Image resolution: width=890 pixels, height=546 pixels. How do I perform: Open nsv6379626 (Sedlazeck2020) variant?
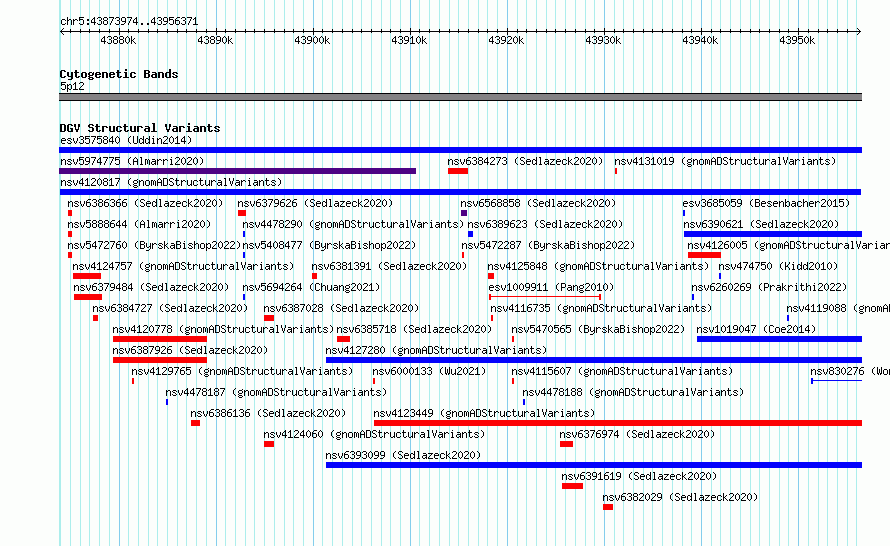pos(315,203)
